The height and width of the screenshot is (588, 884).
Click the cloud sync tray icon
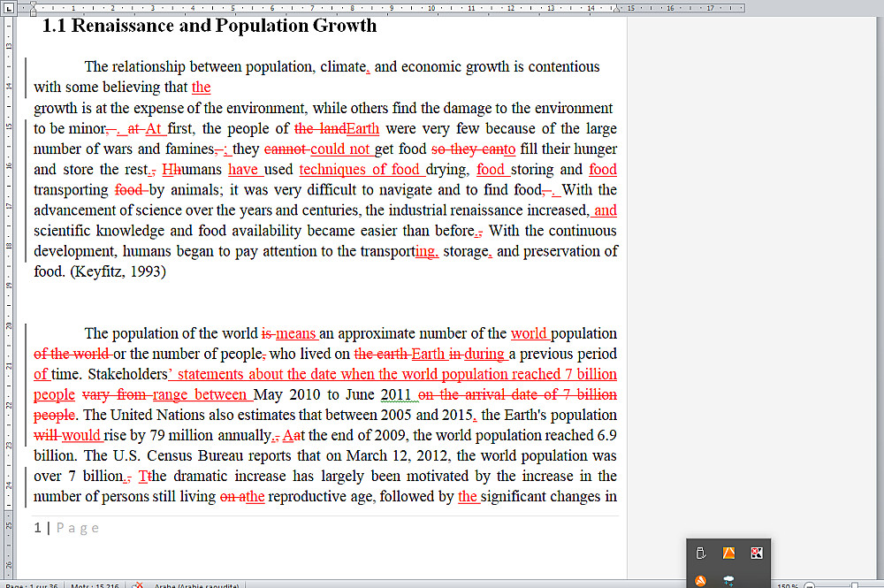click(728, 581)
